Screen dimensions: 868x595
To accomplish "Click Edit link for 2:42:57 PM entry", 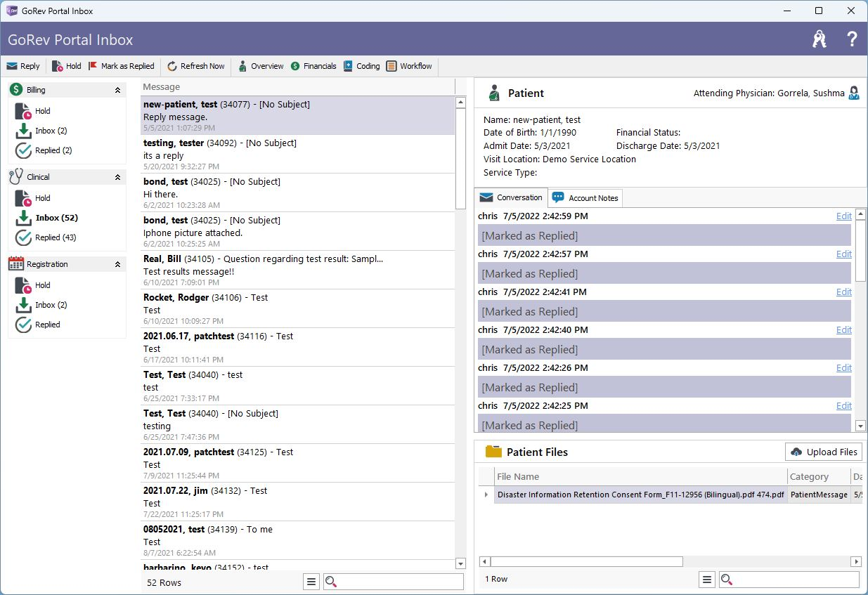I will click(x=844, y=254).
